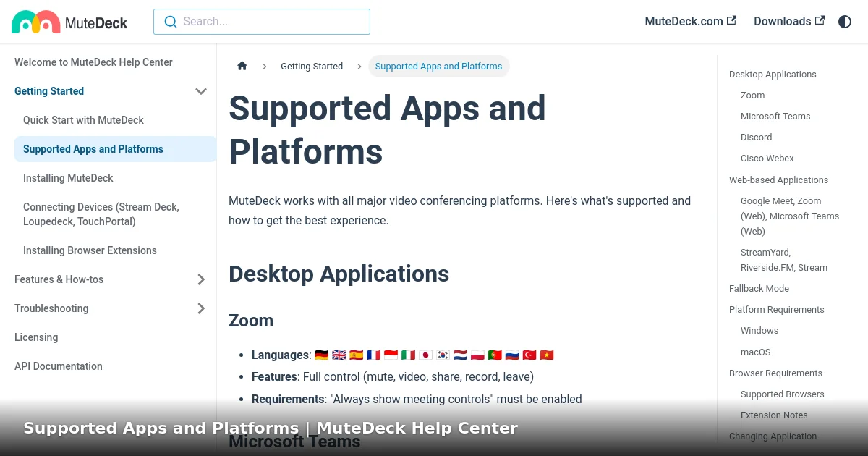Jump to macOS in table of contents
The width and height of the screenshot is (868, 456).
pyautogui.click(x=755, y=352)
